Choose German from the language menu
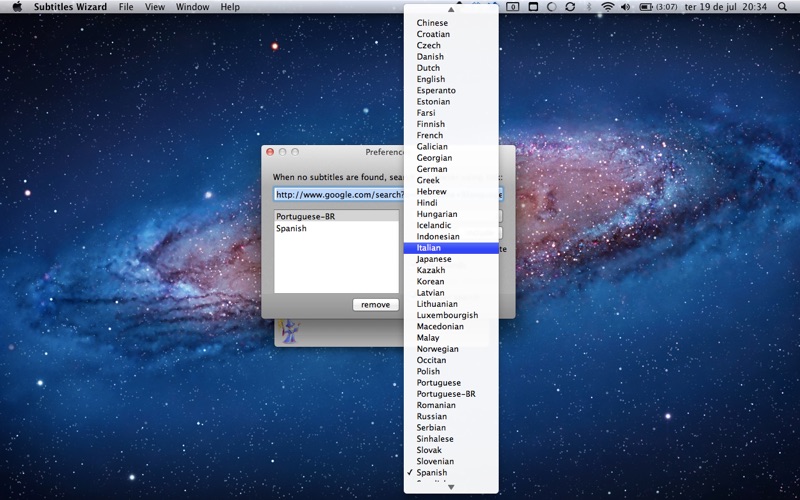The height and width of the screenshot is (500, 800). click(x=451, y=169)
